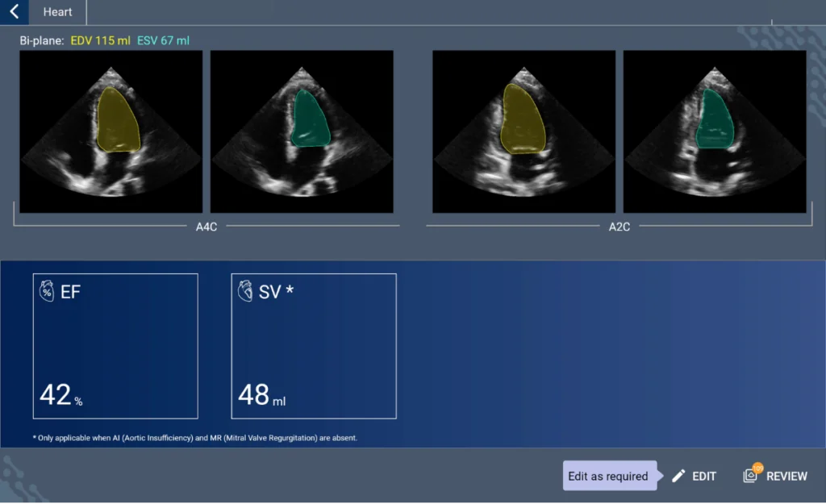Click the EDIT pencil icon
The image size is (826, 504).
(678, 476)
